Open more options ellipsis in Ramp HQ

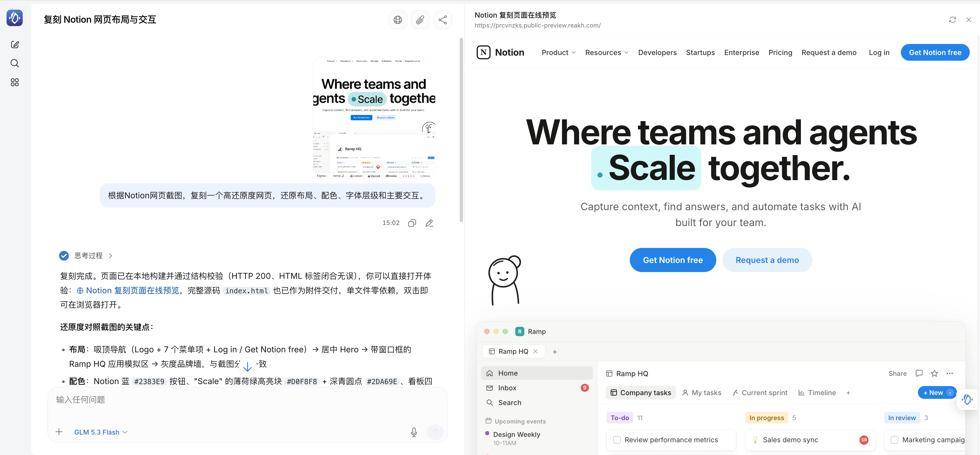point(950,373)
